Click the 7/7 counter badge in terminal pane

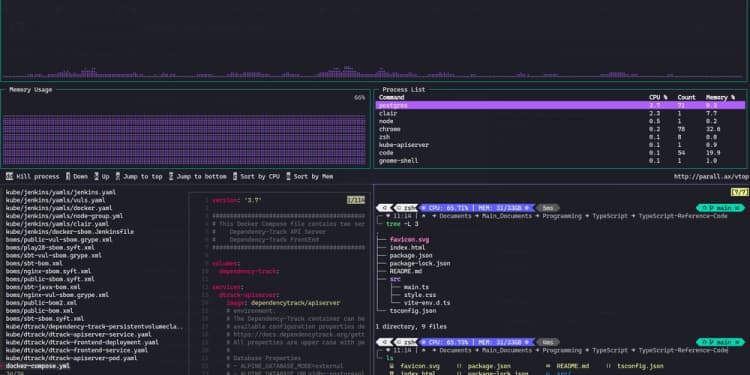pyautogui.click(x=739, y=192)
